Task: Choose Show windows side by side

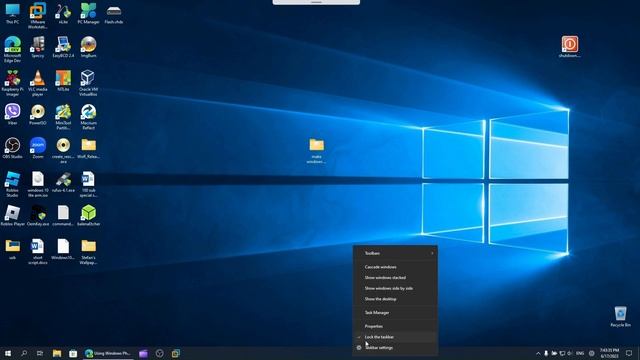Action: pos(395,288)
